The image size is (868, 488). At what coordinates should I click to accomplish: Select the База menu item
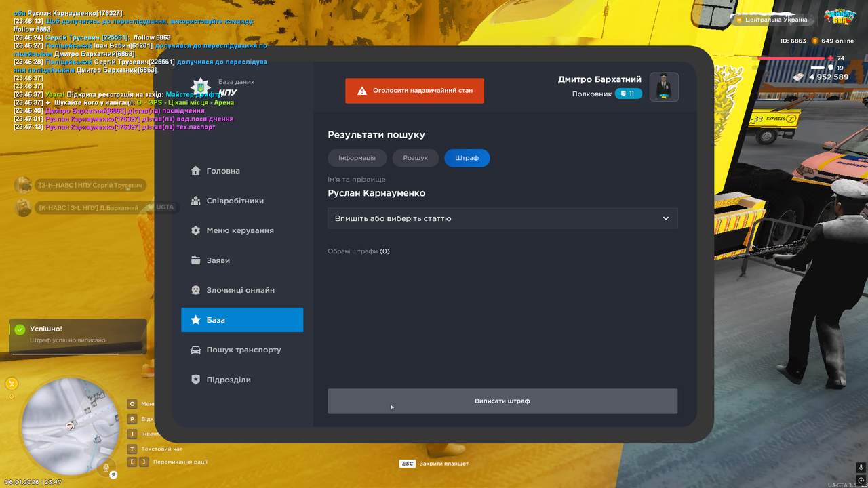(x=242, y=320)
